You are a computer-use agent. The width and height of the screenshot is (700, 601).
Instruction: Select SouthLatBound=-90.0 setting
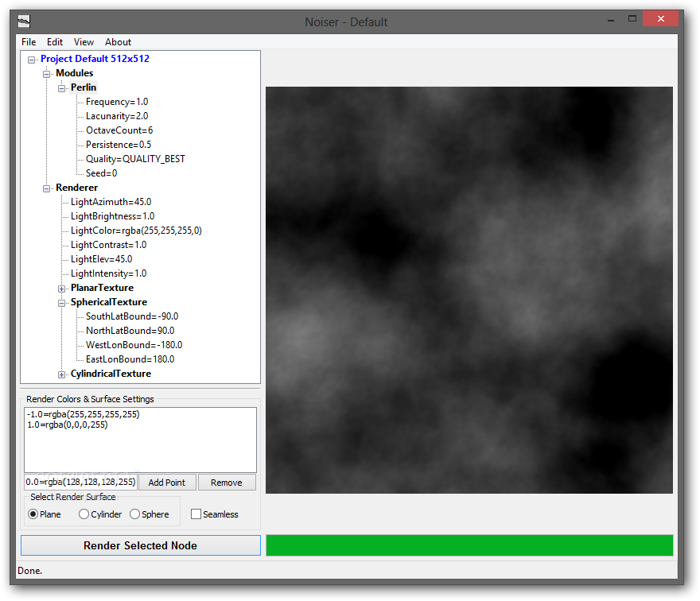pos(132,316)
